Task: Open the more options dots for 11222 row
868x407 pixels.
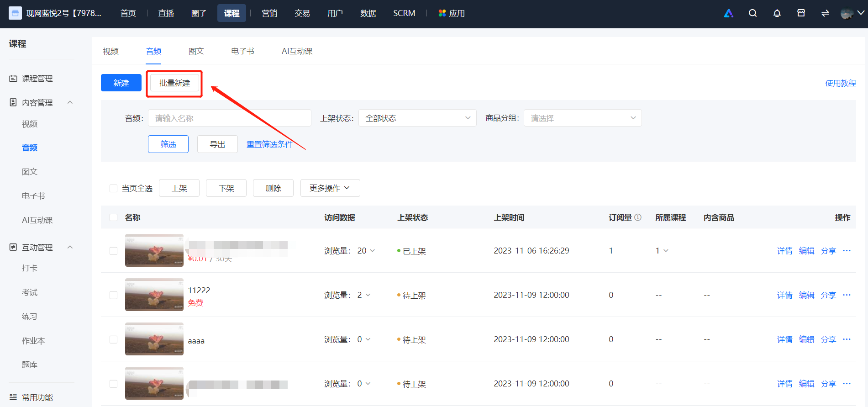Action: 847,295
